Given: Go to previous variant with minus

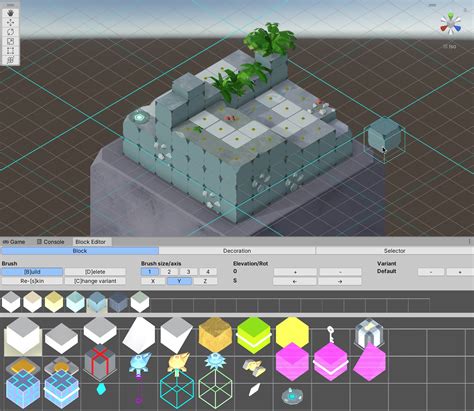Looking at the screenshot, I should (431, 272).
